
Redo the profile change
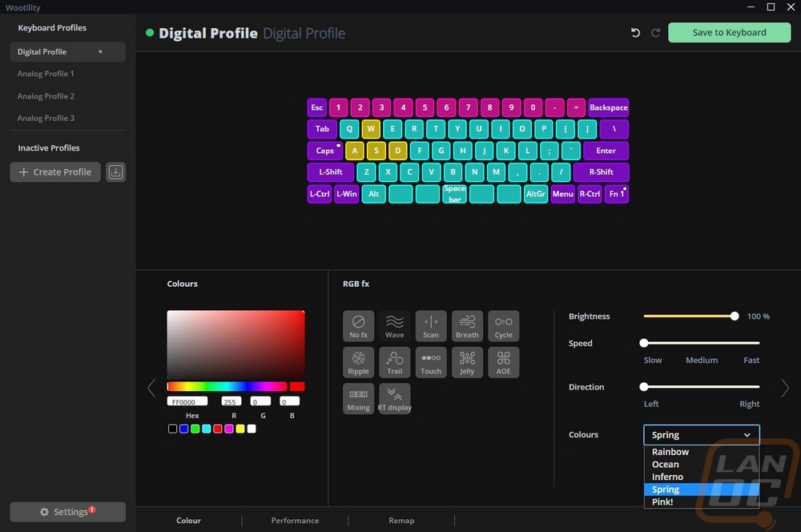click(655, 33)
